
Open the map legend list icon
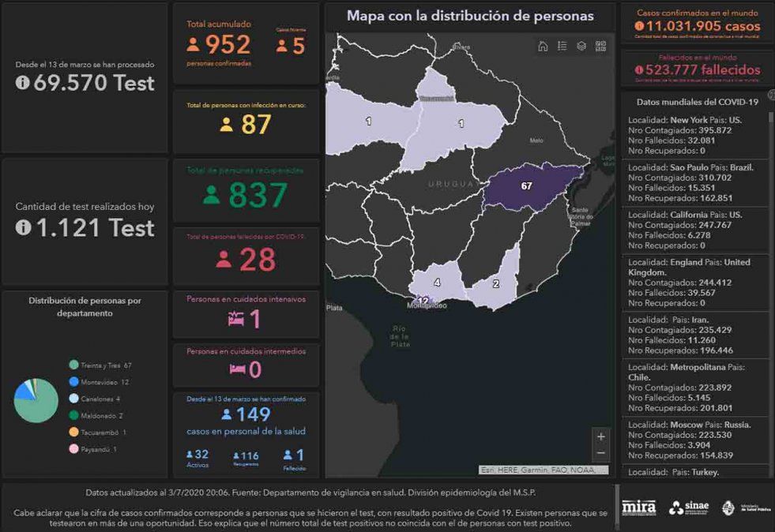pyautogui.click(x=562, y=46)
